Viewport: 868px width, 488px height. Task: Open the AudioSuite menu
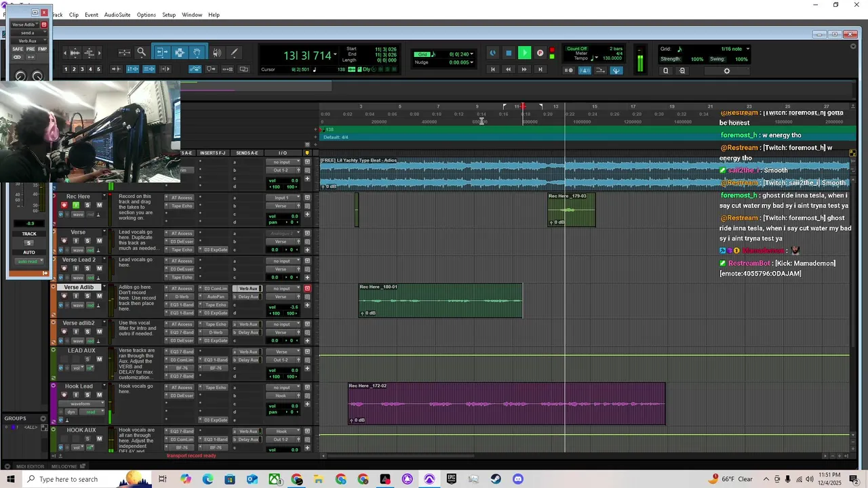(117, 15)
